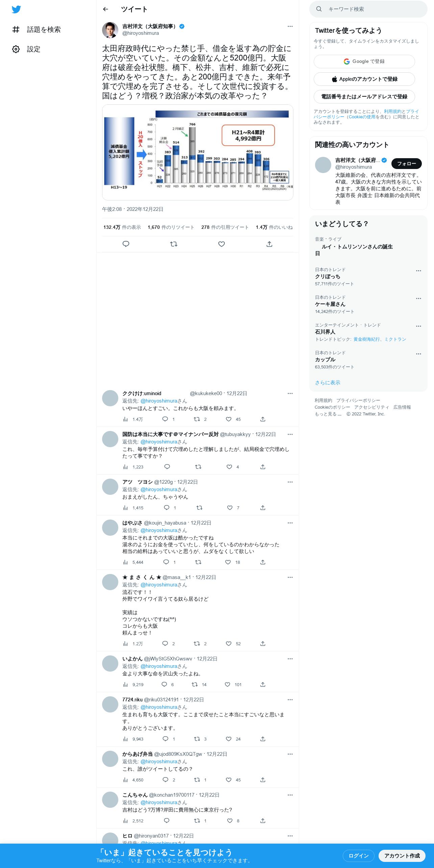434x868 pixels.
Task: Share the main tweet
Action: [269, 244]
